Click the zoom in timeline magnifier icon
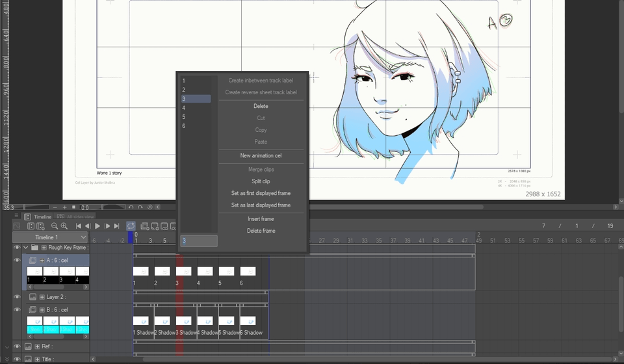The width and height of the screenshot is (624, 364). pos(64,226)
